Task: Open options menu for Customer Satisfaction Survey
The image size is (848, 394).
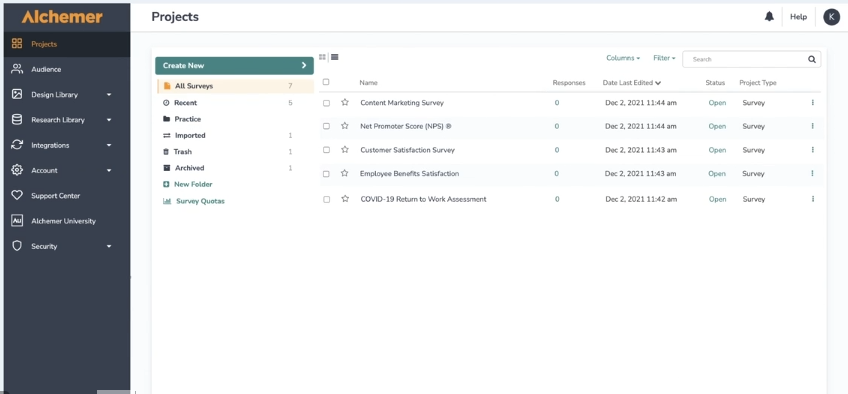Action: click(x=813, y=150)
